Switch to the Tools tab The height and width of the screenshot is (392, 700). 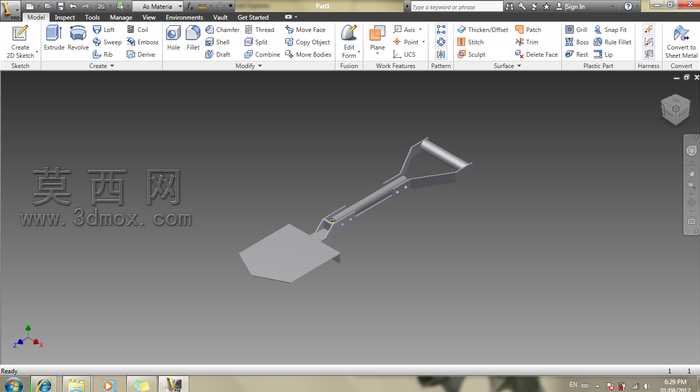(92, 17)
